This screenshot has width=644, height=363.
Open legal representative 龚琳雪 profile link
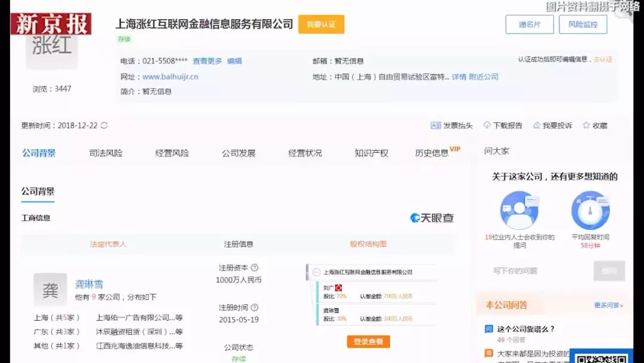pos(89,284)
